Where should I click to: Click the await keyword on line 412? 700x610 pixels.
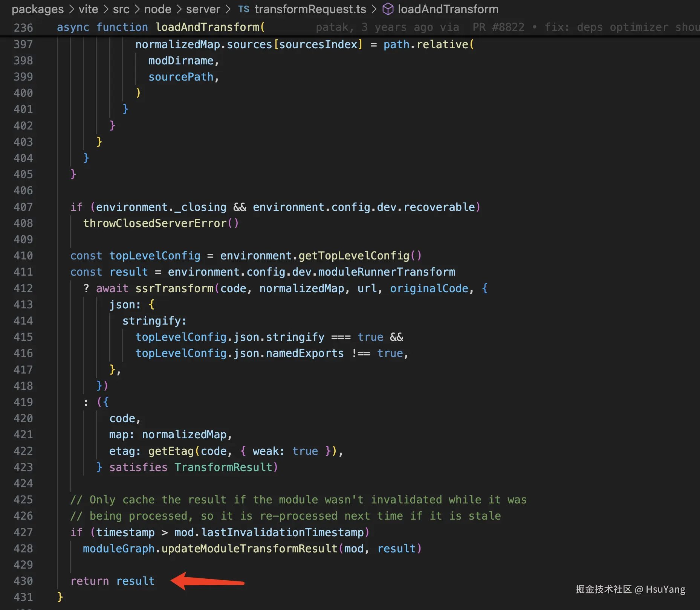coord(112,288)
